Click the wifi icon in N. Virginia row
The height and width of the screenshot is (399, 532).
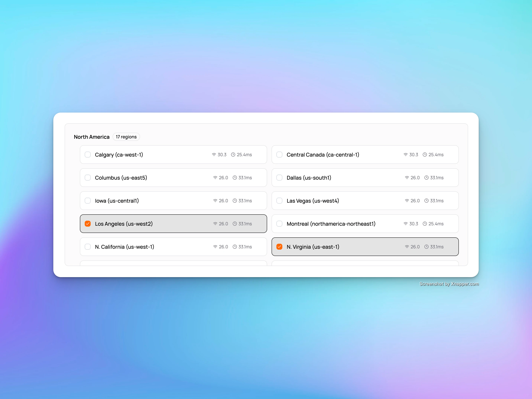[x=407, y=247]
